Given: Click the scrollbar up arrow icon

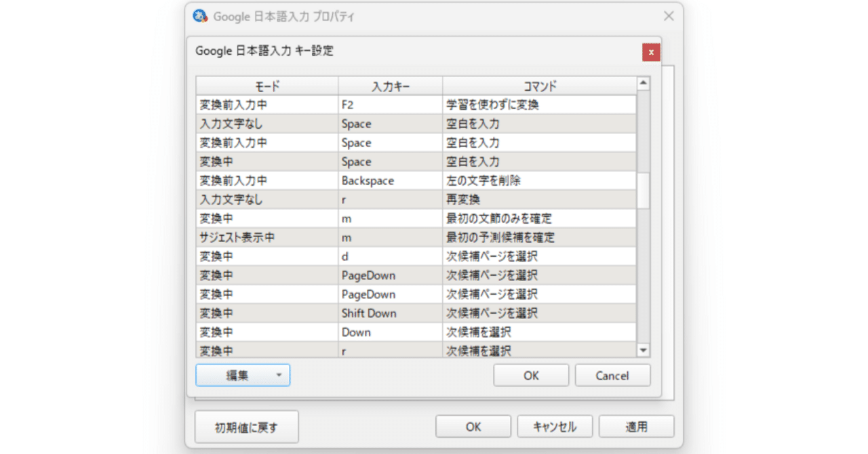Looking at the screenshot, I should coord(643,83).
